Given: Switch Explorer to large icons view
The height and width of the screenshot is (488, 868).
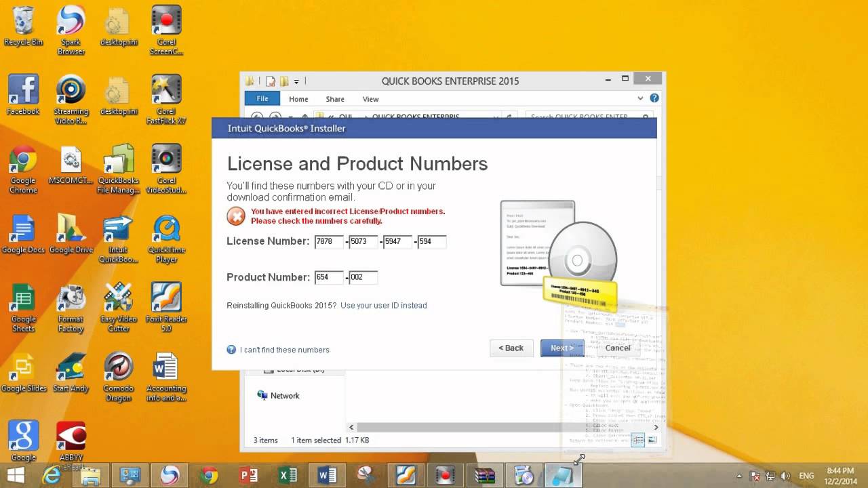Looking at the screenshot, I should [x=652, y=441].
